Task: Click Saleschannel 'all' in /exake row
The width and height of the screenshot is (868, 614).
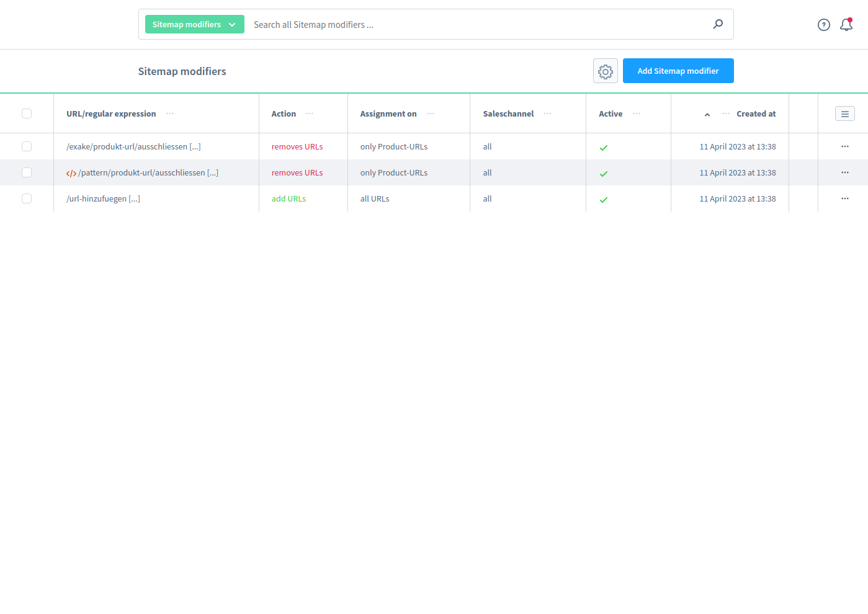Action: click(488, 147)
